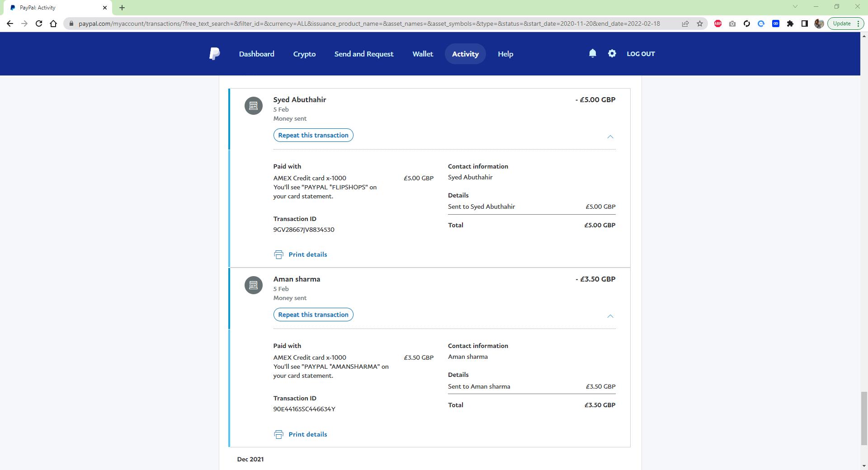Open Send and Request page
The height and width of the screenshot is (470, 868).
pos(363,54)
